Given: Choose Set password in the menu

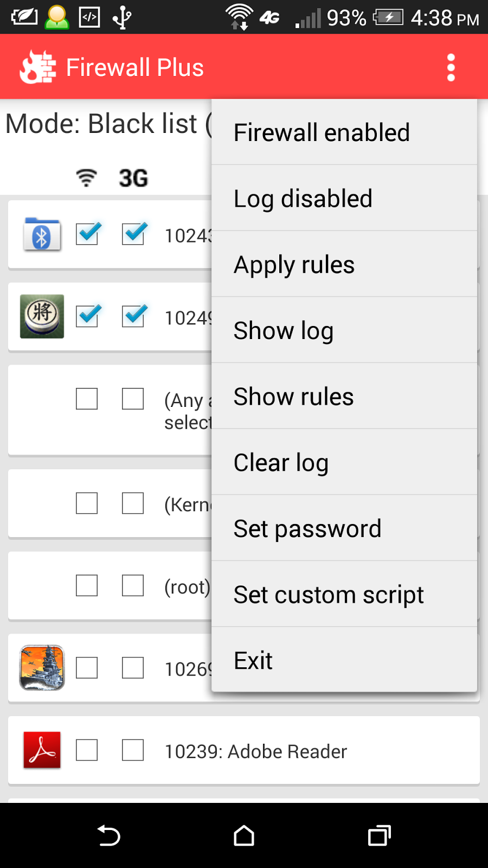Looking at the screenshot, I should point(344,529).
